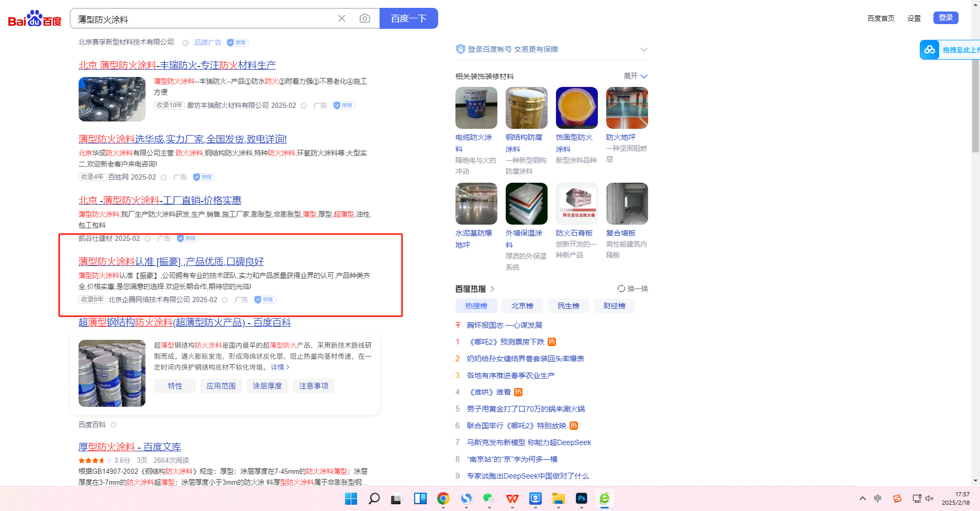Open image search via the camera icon
This screenshot has width=980, height=511.
(365, 18)
